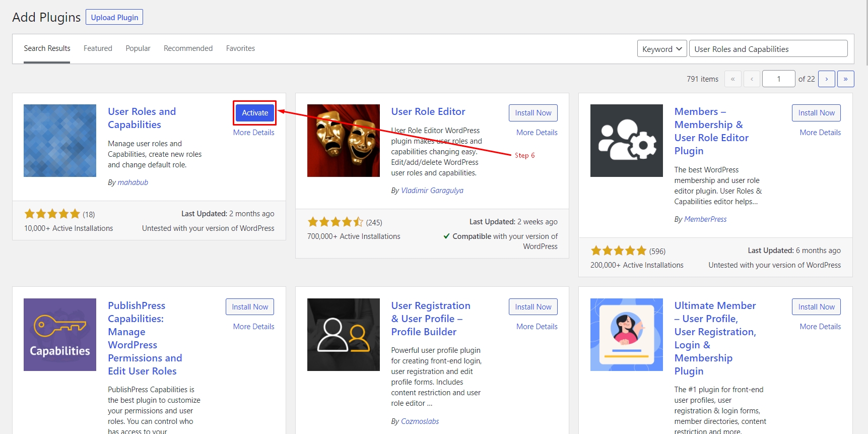Open the Ultimate Member plugin title link
868x434 pixels.
pos(715,338)
